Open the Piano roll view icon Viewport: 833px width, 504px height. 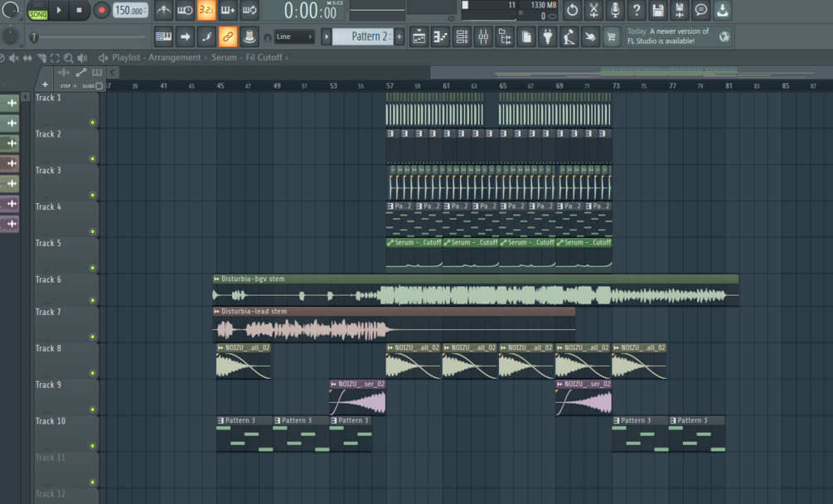click(440, 37)
